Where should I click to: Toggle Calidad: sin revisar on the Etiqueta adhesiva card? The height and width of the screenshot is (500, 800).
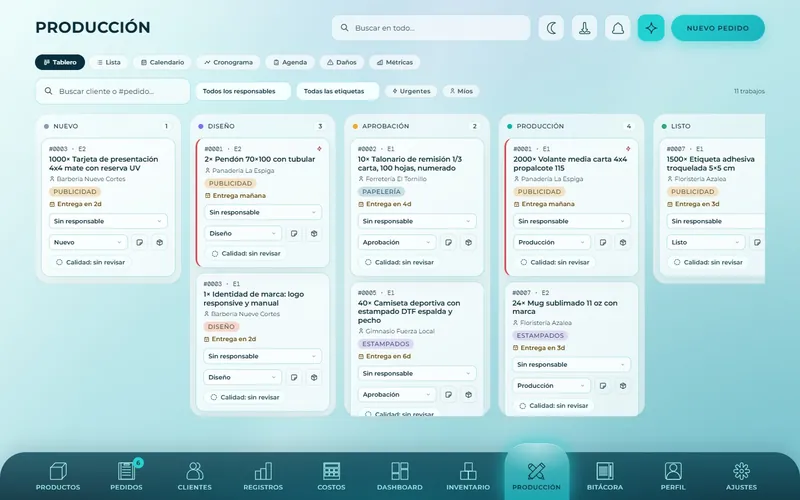tap(708, 262)
